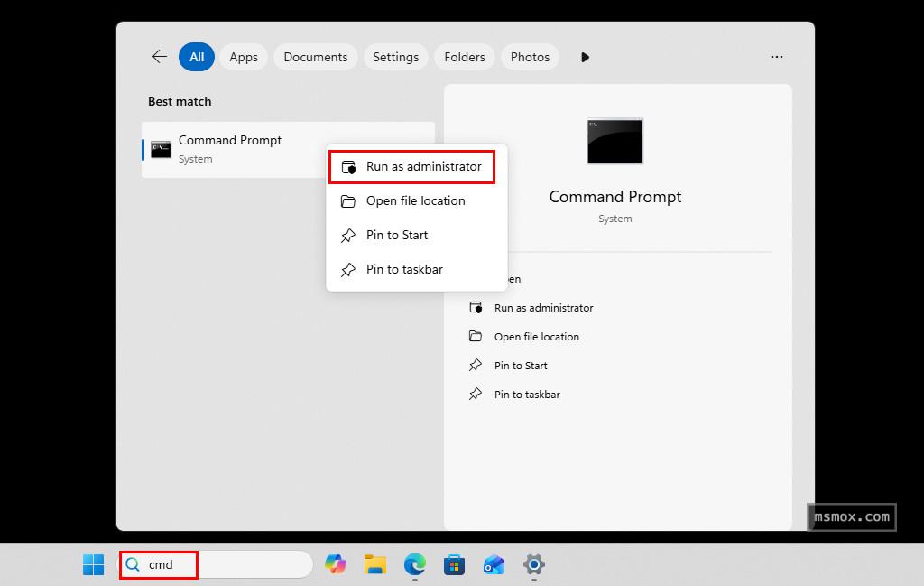Open Copilot from the taskbar

pyautogui.click(x=336, y=565)
